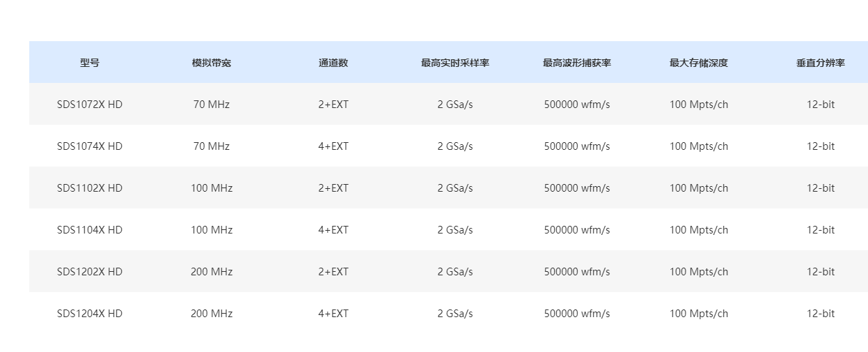The width and height of the screenshot is (868, 352).
Task: Click the SDS1202X HD model name
Action: point(90,272)
